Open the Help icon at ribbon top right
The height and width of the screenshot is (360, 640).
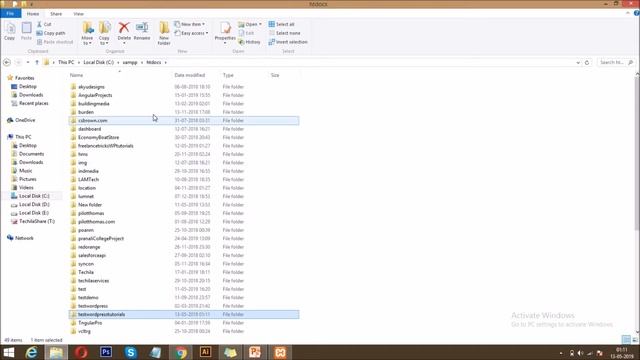point(636,13)
